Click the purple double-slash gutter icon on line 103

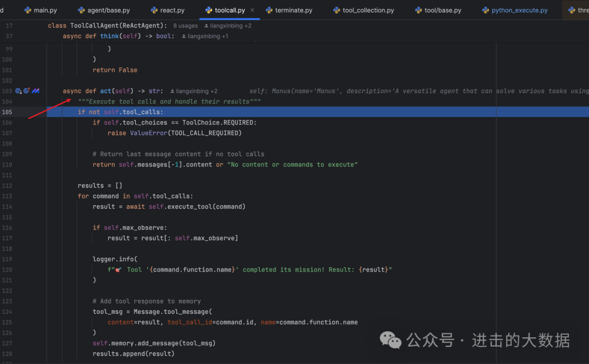35,91
